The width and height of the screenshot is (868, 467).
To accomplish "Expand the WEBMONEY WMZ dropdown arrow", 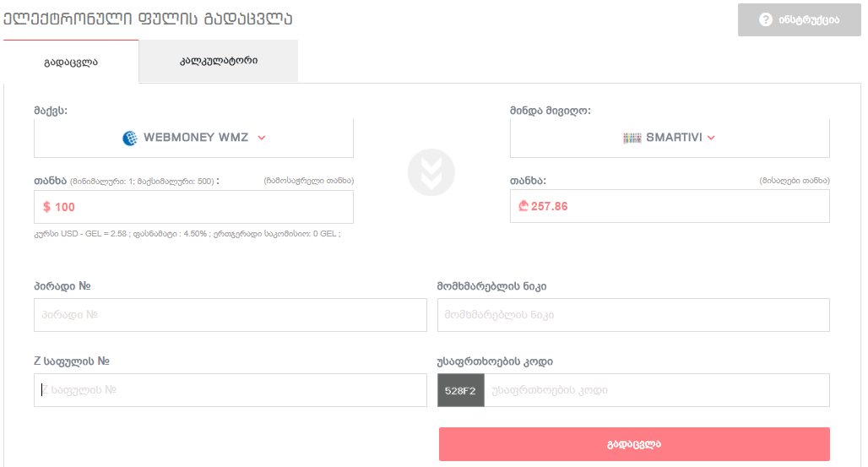I will coord(261,138).
